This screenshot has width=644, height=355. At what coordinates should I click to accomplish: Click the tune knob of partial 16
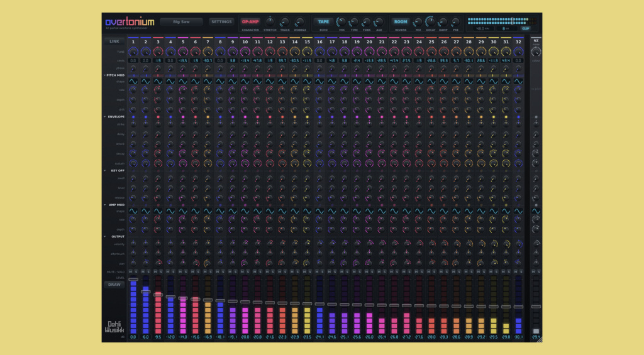point(319,52)
